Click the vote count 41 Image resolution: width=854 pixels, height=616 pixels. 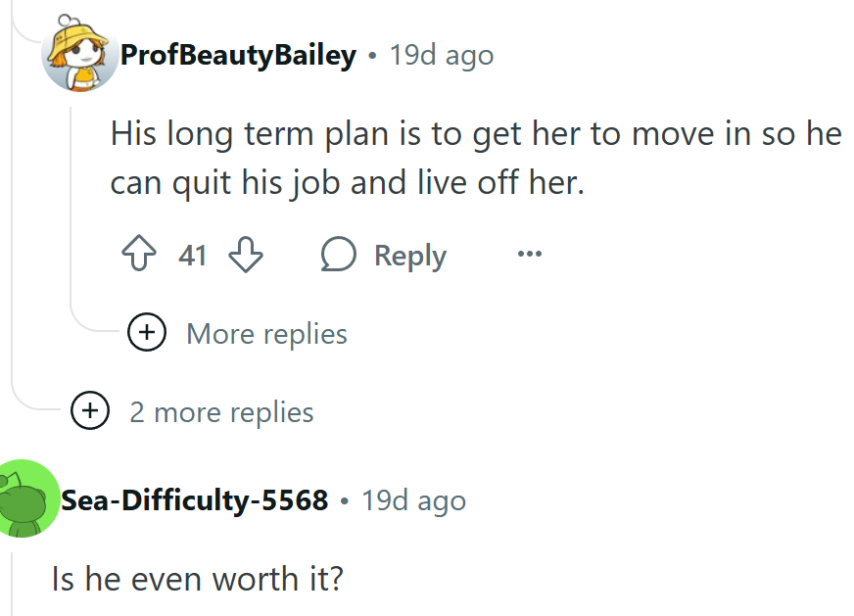pyautogui.click(x=193, y=256)
